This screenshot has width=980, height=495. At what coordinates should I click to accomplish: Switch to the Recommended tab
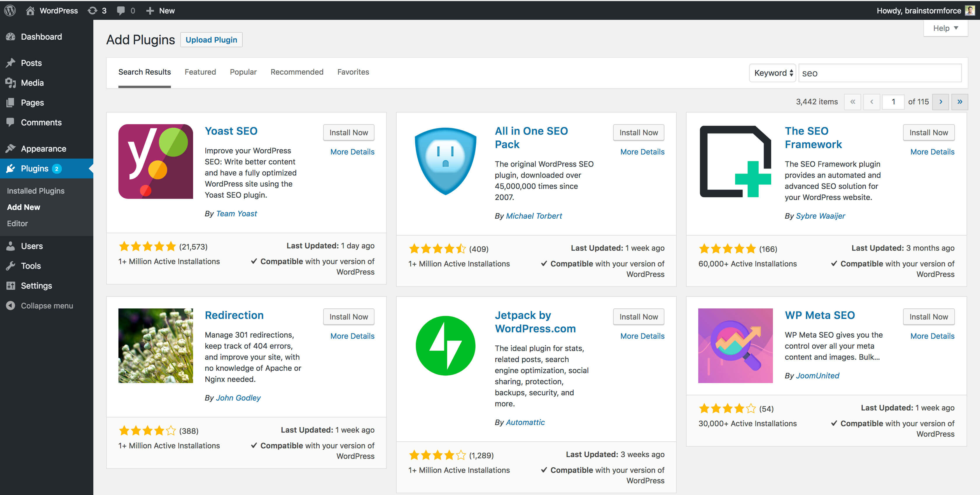[297, 72]
